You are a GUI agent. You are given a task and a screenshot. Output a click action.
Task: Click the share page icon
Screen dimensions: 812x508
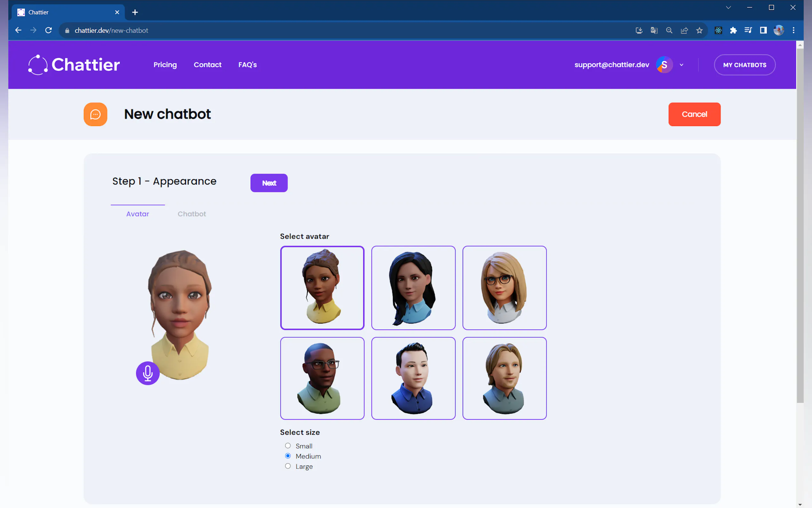point(684,30)
